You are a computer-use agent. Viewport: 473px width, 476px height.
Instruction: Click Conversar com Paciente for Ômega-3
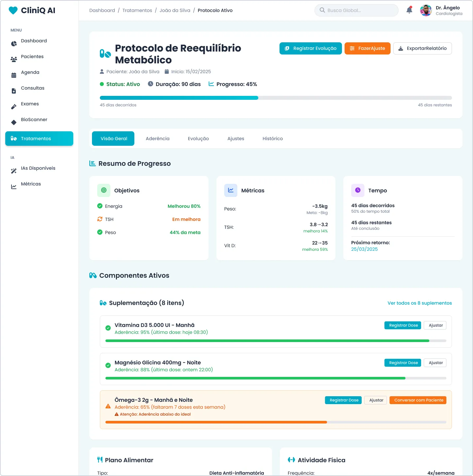click(x=418, y=400)
